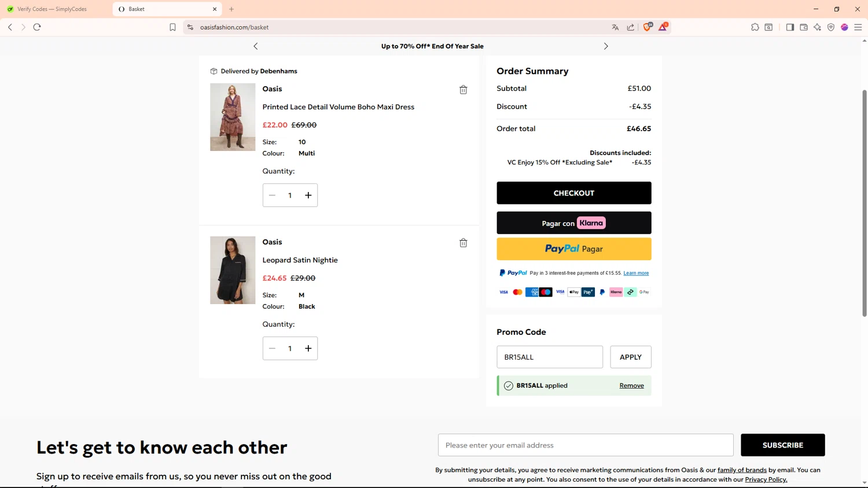868x488 pixels.
Task: Click the address bar URL
Action: click(x=234, y=27)
